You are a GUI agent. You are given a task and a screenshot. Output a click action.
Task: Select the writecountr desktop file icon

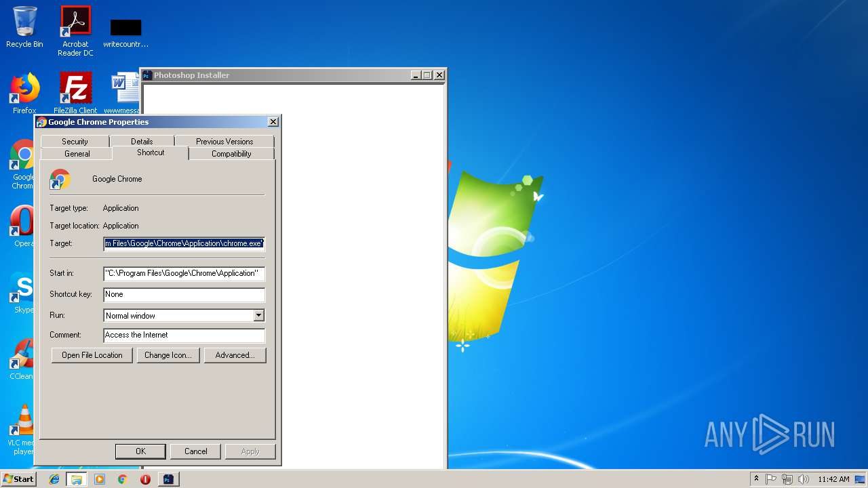click(125, 33)
